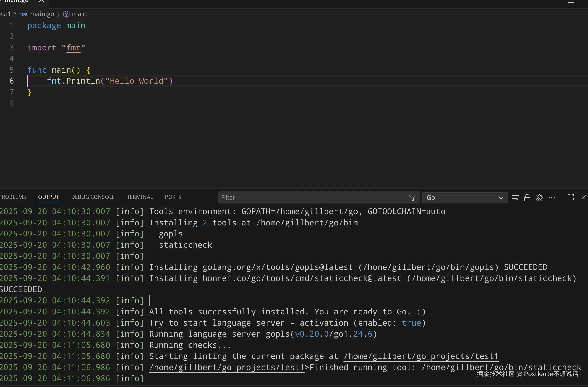Select the OUTPUT tab
The width and height of the screenshot is (588, 387).
(x=49, y=197)
